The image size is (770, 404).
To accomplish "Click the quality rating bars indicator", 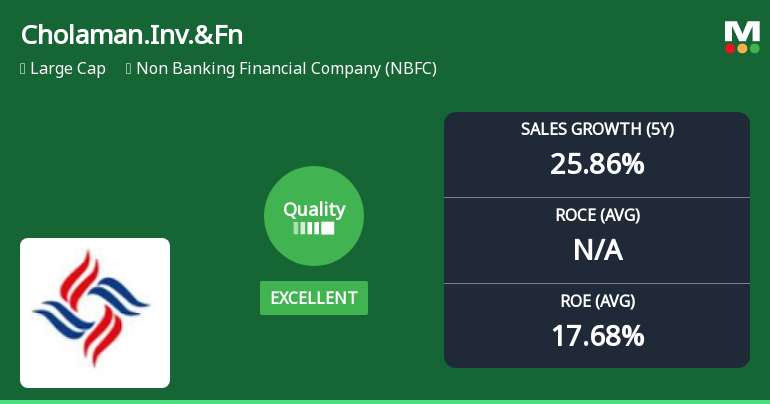I will click(314, 228).
